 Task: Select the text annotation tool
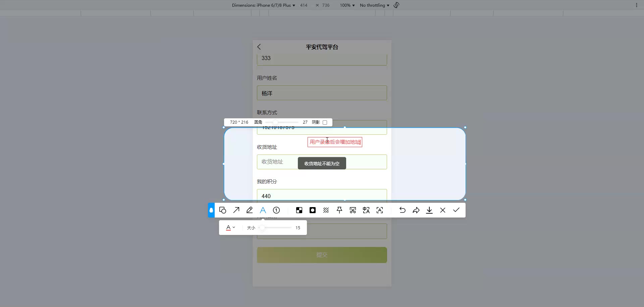(x=263, y=210)
